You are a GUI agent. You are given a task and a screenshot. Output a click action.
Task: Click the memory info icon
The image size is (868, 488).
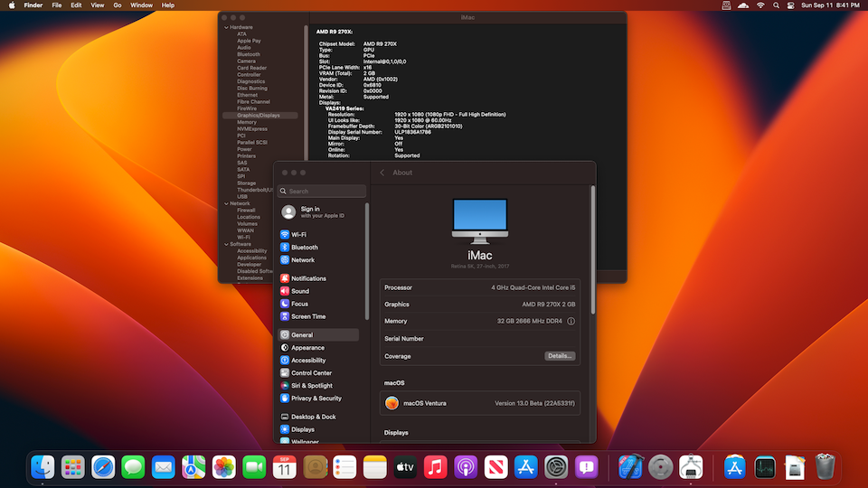(571, 321)
